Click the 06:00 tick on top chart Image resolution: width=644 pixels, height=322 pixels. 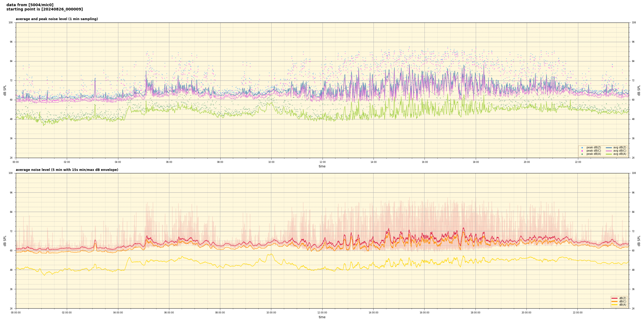[169, 162]
